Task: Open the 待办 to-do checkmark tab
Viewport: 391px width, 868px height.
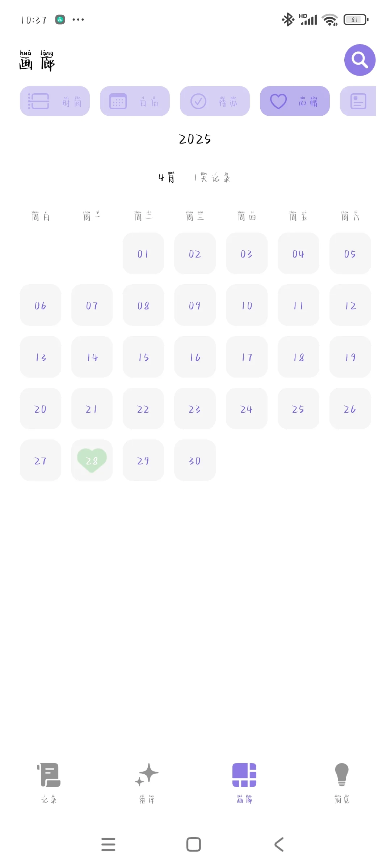Action: (x=215, y=101)
